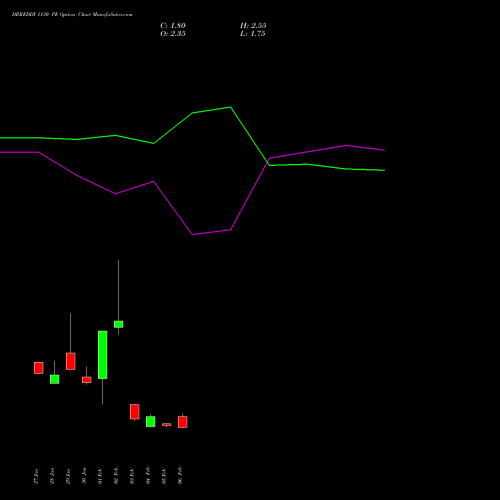
Task: Click the tall green 01 Feb candlestick
Action: [x=103, y=355]
